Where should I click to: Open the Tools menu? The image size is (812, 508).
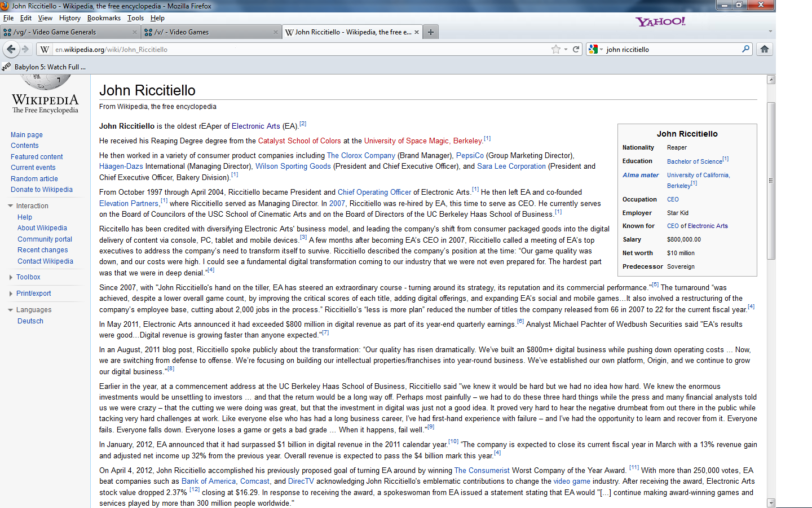coord(135,18)
